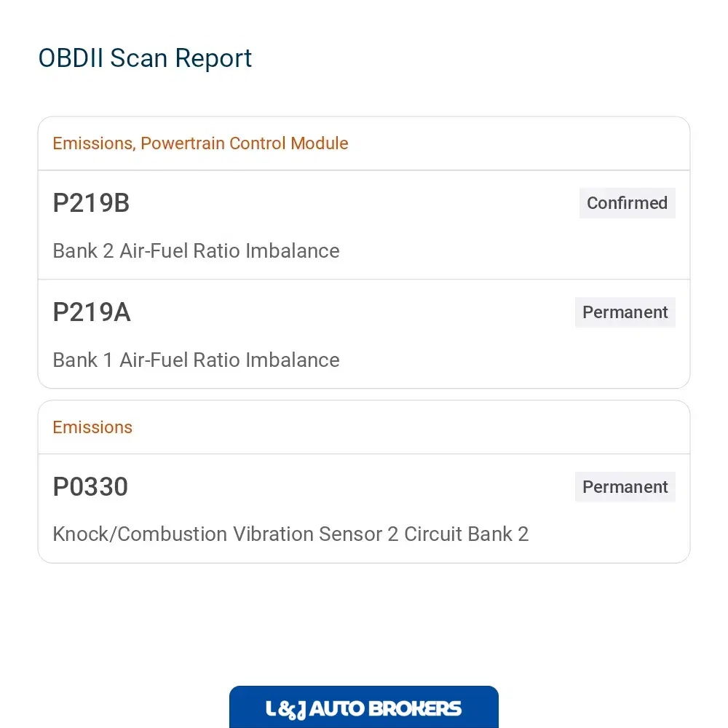
Task: Click Permanent badge next to P219A
Action: 625,312
